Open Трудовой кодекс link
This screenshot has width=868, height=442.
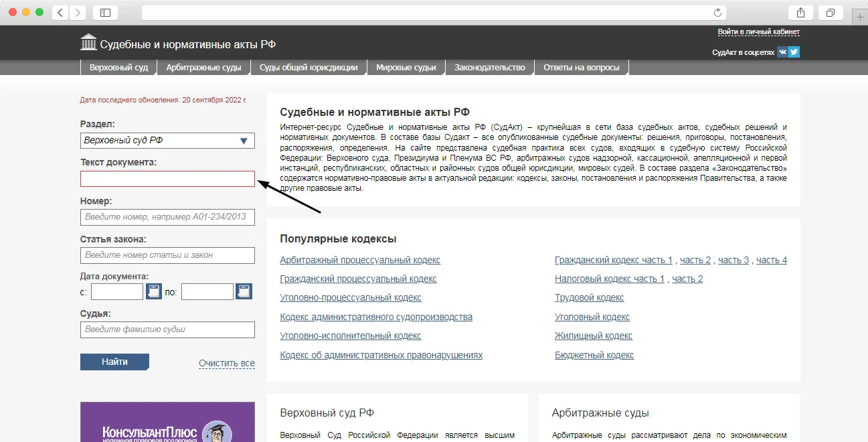[x=590, y=297]
